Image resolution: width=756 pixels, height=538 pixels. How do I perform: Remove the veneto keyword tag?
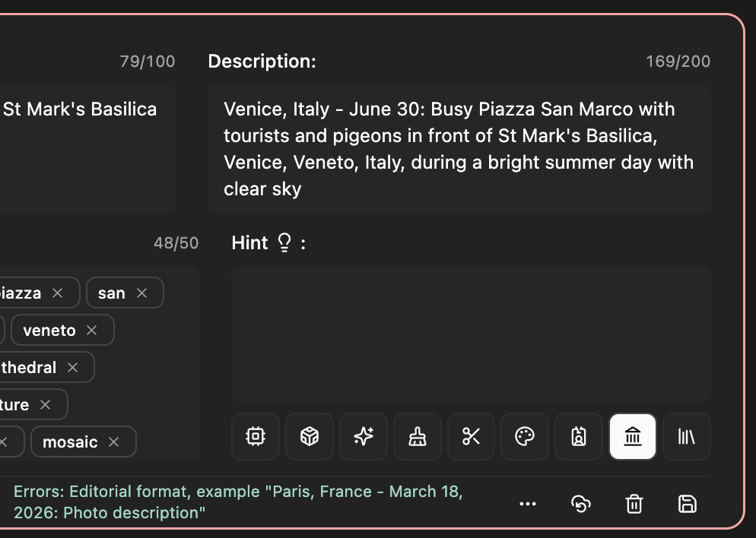pyautogui.click(x=91, y=330)
